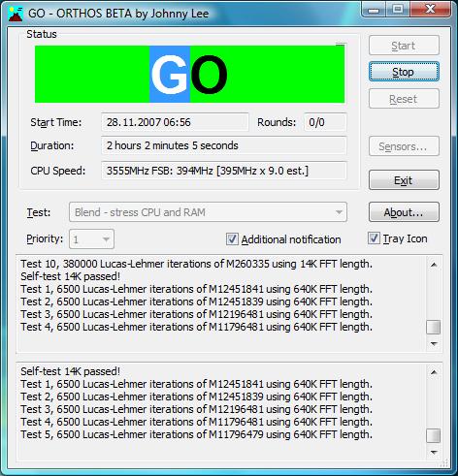This screenshot has height=476, width=458.
Task: Select 'Test 10, 380000 Lucas-Lehmer' log line
Action: point(196,264)
